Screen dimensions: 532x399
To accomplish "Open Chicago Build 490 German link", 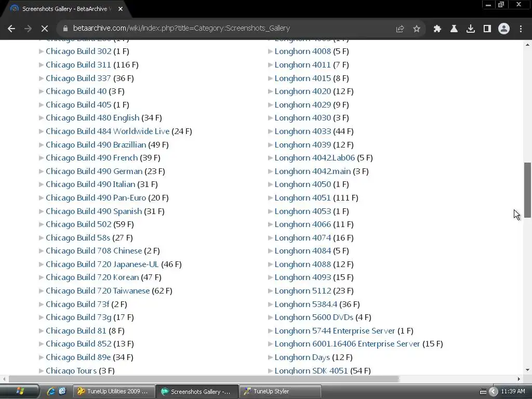I will [94, 171].
